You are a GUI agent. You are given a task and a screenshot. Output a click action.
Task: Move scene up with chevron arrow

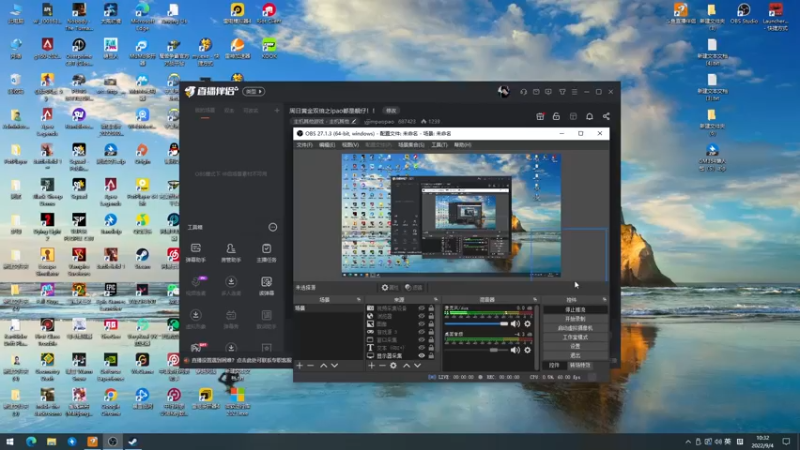point(323,365)
